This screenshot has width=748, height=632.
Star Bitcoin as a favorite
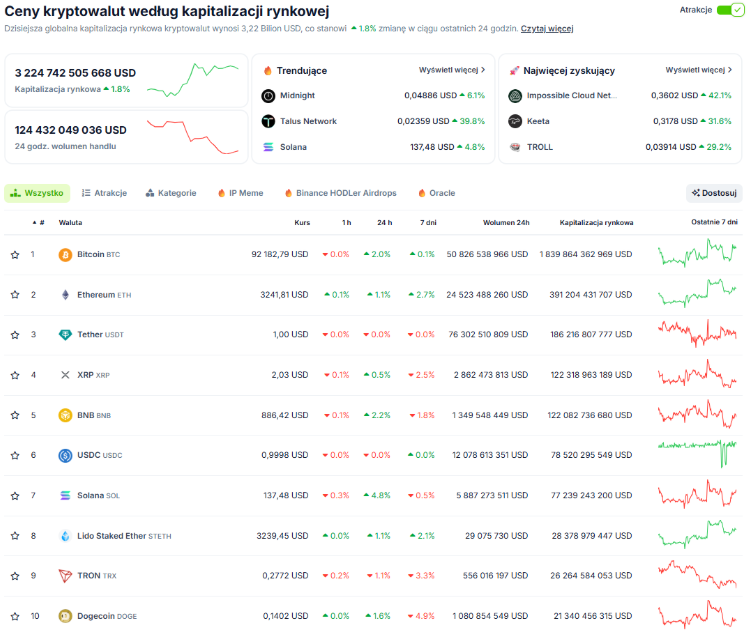point(15,254)
